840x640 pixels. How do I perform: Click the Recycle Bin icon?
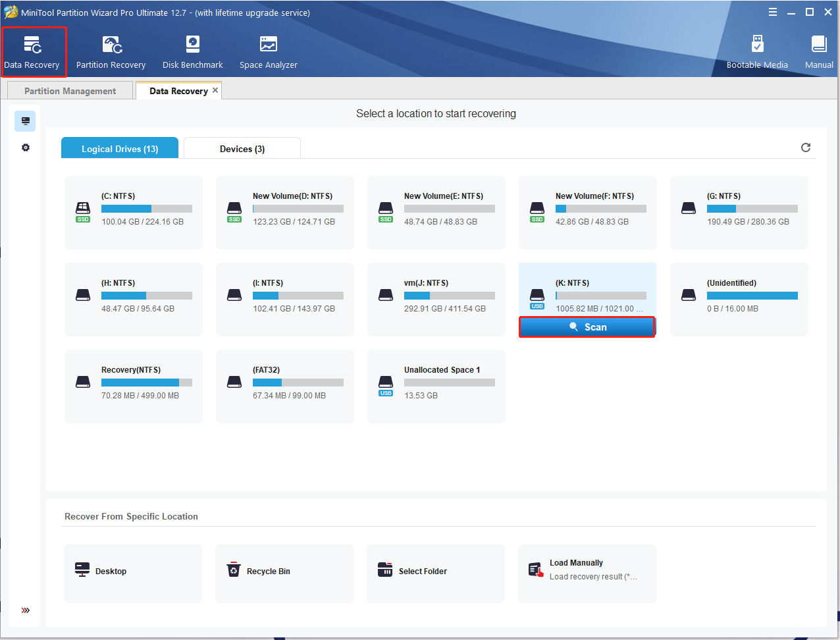click(x=234, y=570)
